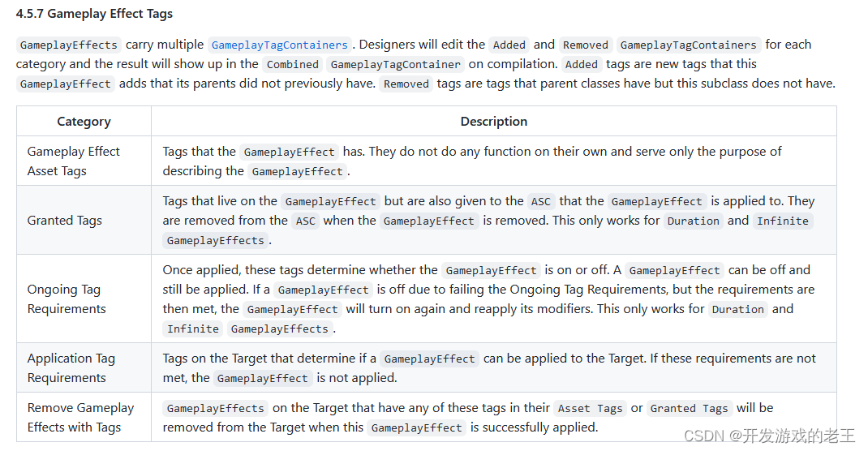
Task: Click the Gameplay Effect Asset Tags cell
Action: (x=84, y=161)
